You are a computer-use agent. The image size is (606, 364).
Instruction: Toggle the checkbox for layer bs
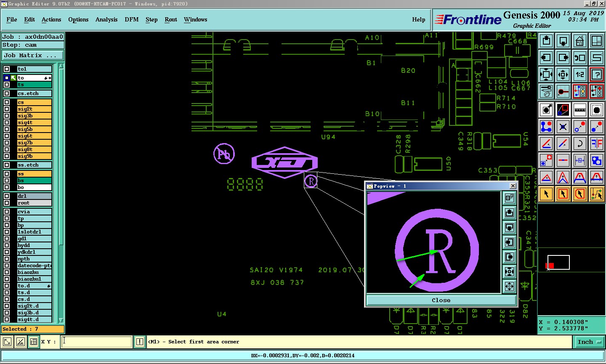click(7, 181)
